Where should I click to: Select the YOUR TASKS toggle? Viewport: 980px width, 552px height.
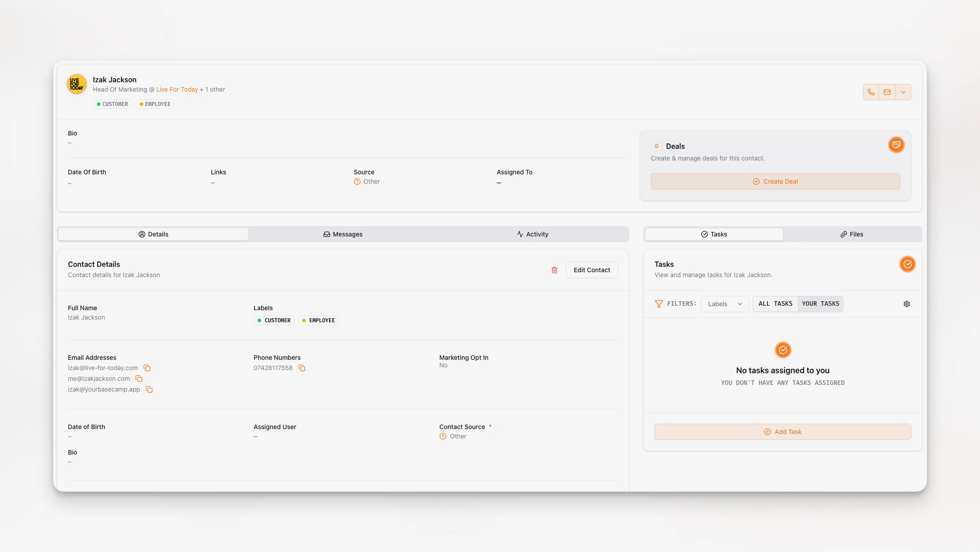pos(820,304)
